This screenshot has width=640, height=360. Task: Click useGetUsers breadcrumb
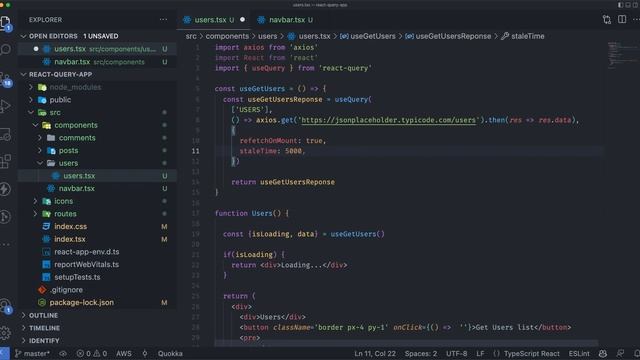click(368, 36)
